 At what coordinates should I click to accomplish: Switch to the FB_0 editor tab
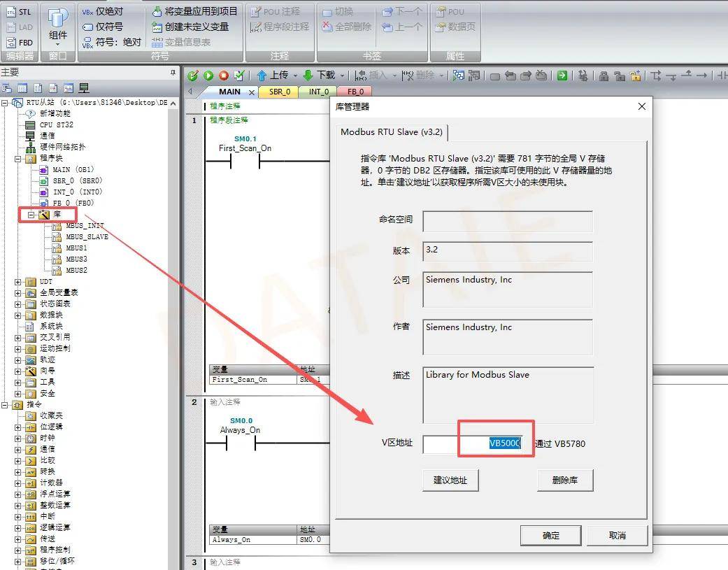click(355, 92)
